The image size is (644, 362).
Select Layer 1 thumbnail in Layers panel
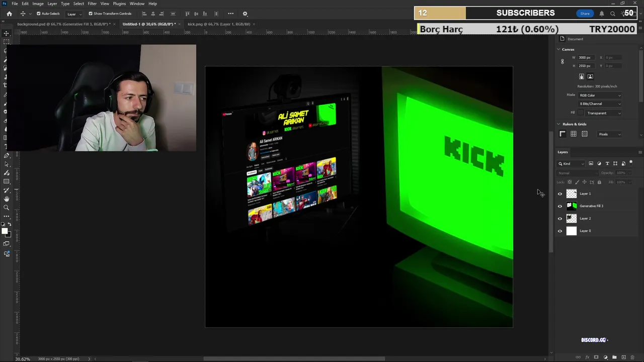click(572, 194)
